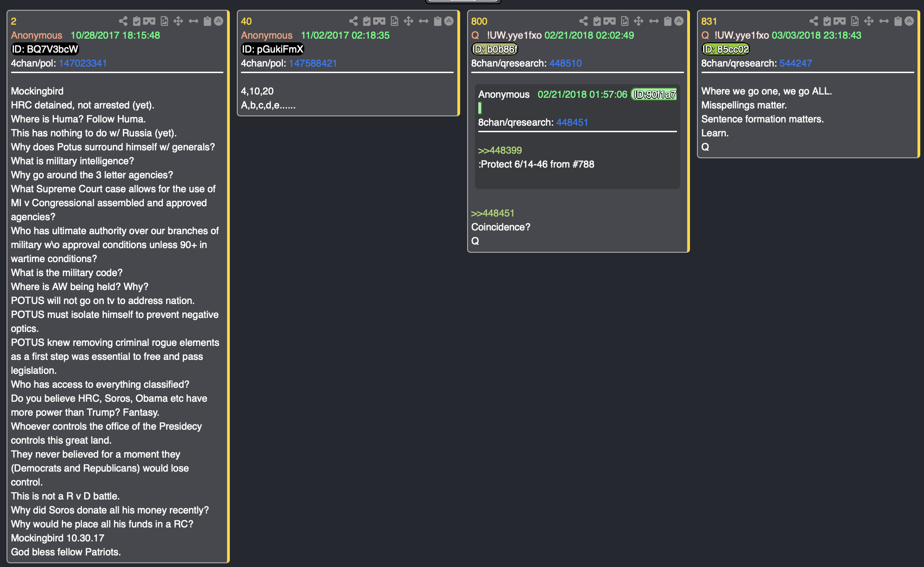Click tripcode !UW.yye1fxo on post 831
Image resolution: width=924 pixels, height=567 pixels.
(742, 35)
